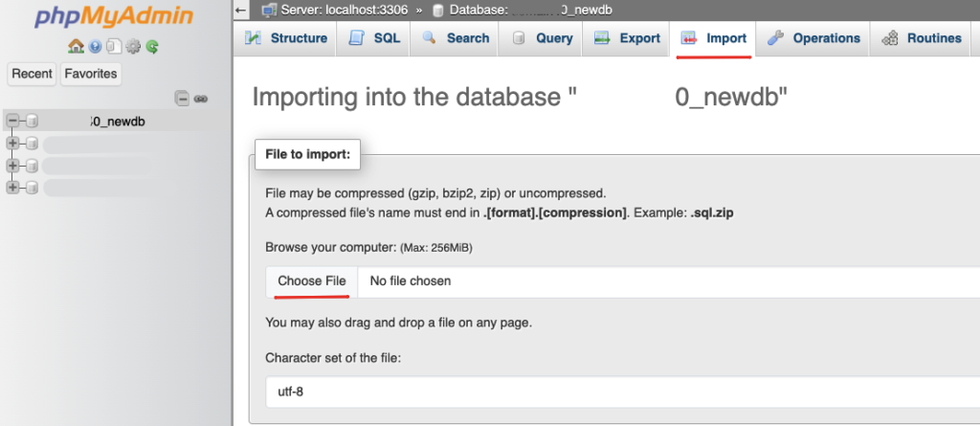
Task: Click the documentation pages icon in the sidebar
Action: click(x=114, y=46)
